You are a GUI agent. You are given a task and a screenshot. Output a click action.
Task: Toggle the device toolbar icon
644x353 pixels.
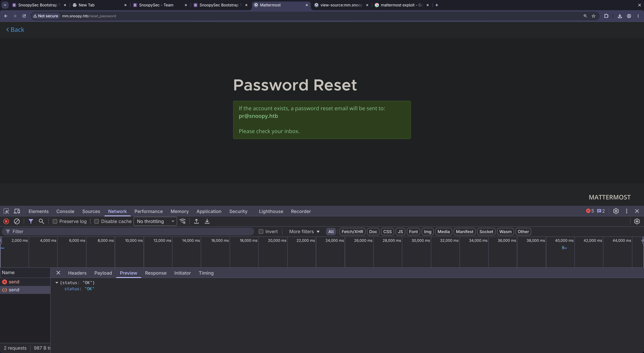pos(17,211)
